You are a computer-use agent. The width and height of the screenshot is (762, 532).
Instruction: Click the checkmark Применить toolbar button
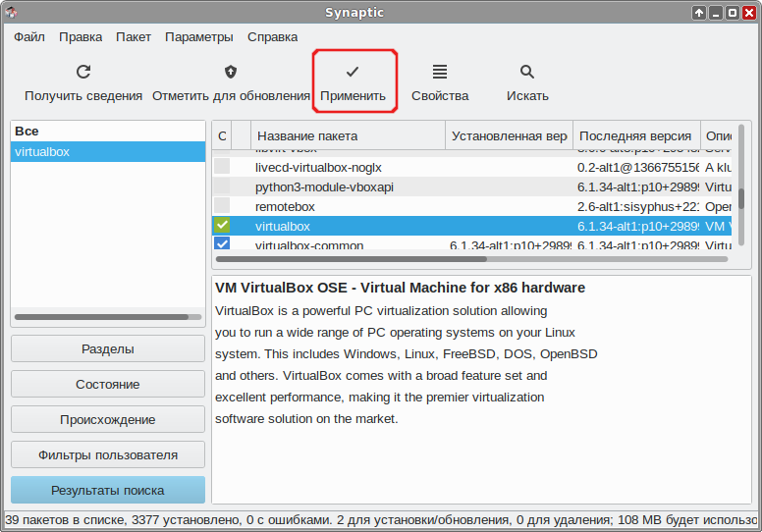click(353, 81)
